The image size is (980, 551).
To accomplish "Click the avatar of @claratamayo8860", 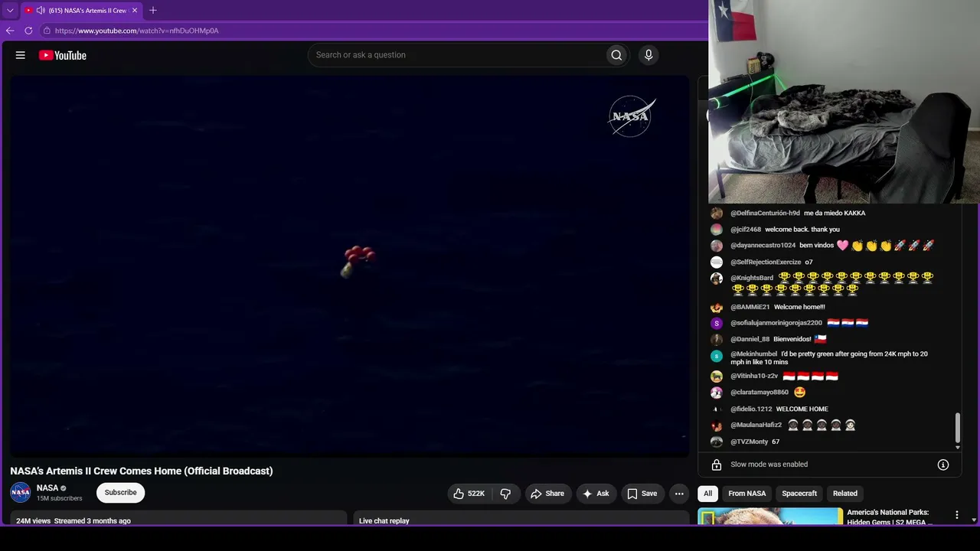I will (x=717, y=393).
